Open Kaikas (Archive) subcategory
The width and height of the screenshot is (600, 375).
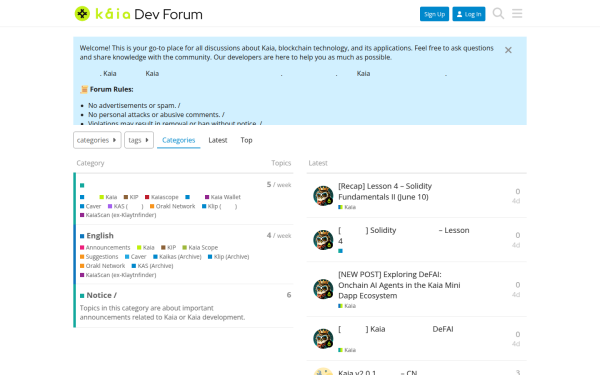(177, 257)
